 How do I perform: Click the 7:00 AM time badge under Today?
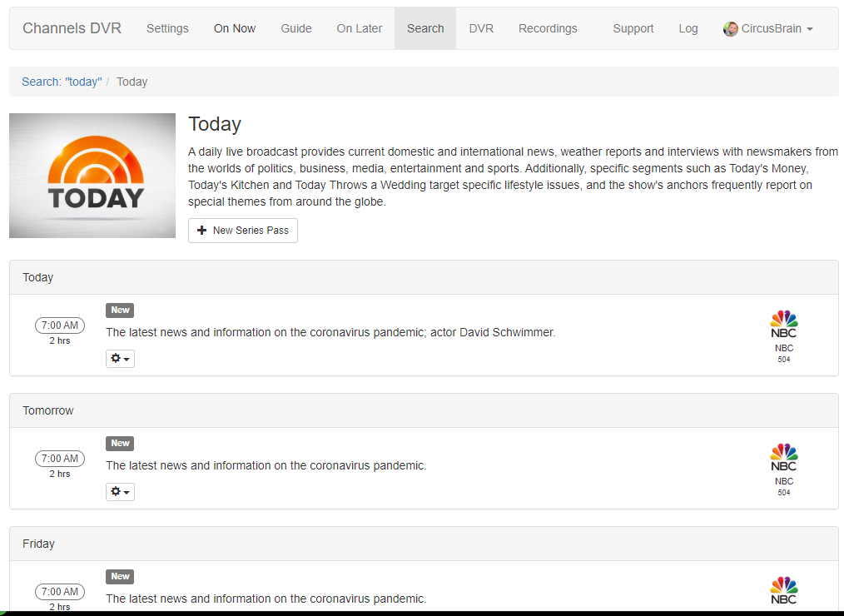pos(60,325)
